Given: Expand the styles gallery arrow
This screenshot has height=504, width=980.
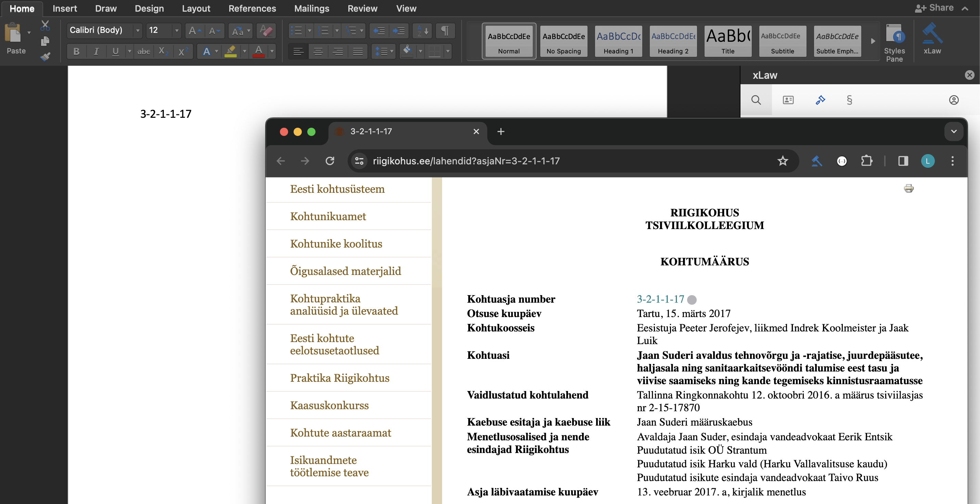Looking at the screenshot, I should pos(873,41).
